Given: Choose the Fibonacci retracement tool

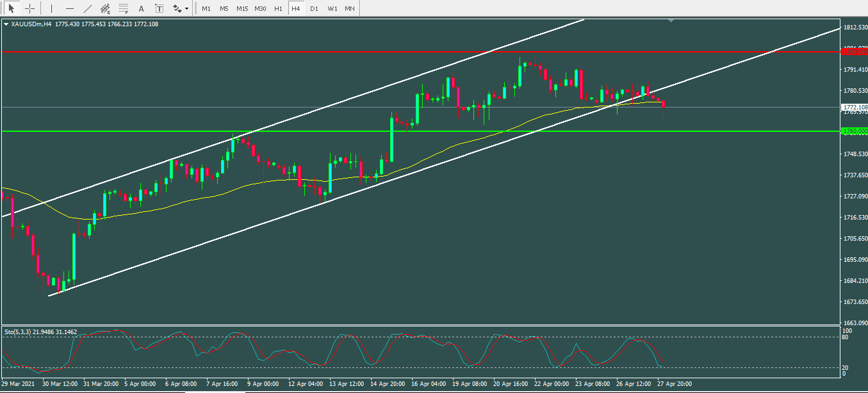Looking at the screenshot, I should click(x=123, y=9).
